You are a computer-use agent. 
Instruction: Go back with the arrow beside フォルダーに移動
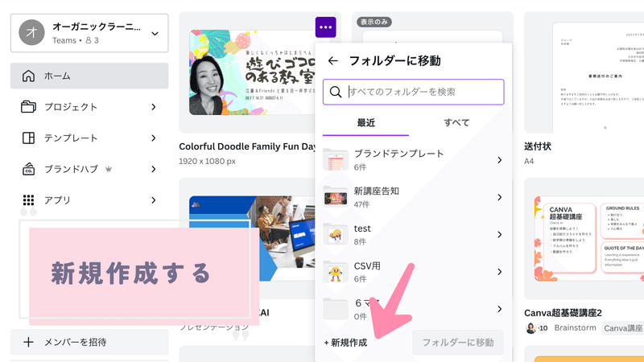tap(332, 61)
